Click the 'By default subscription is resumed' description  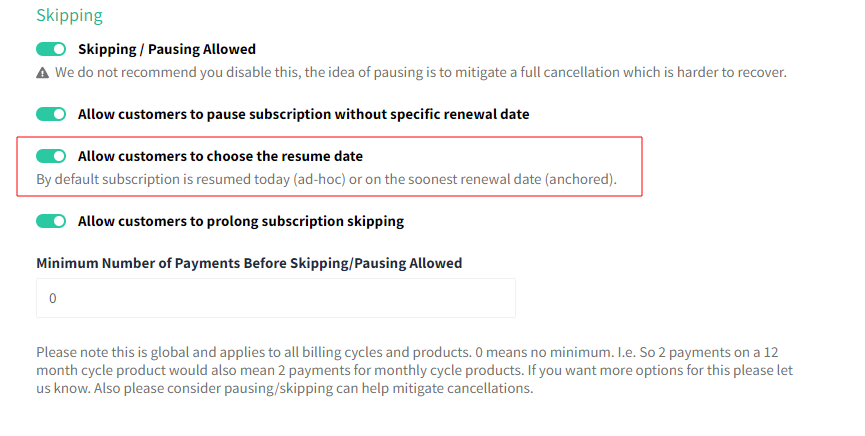(327, 179)
